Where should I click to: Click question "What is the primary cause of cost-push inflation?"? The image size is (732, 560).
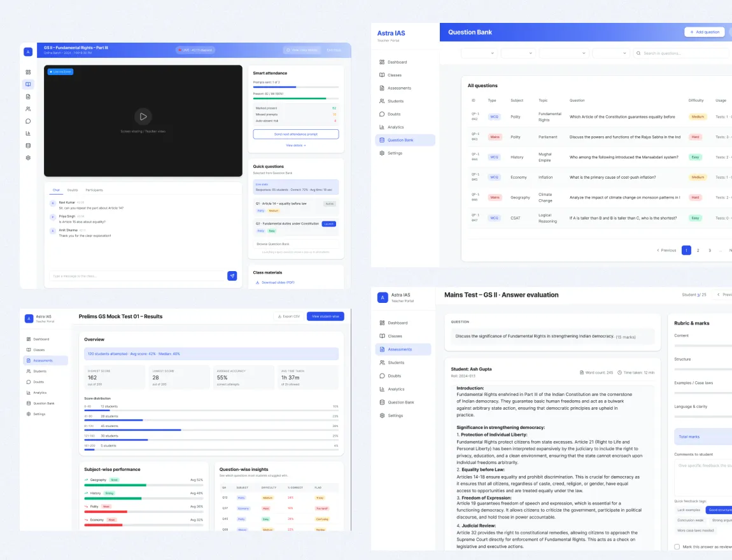612,178
